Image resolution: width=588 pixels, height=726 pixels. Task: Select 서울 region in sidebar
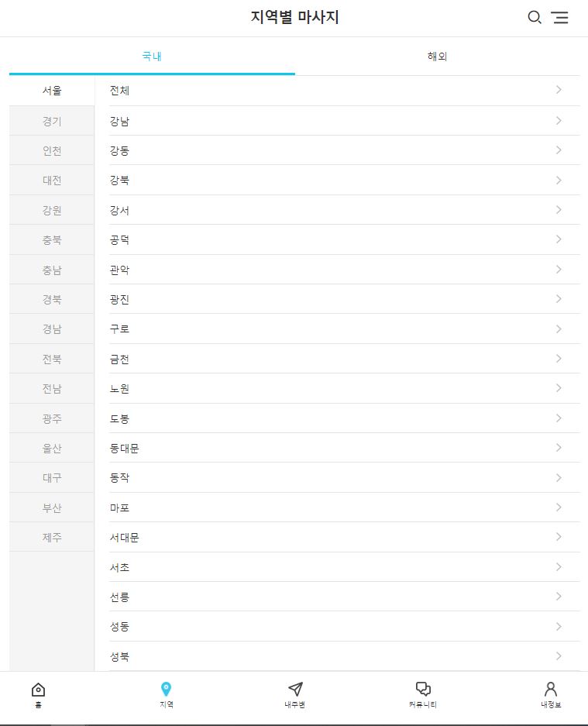pyautogui.click(x=52, y=91)
